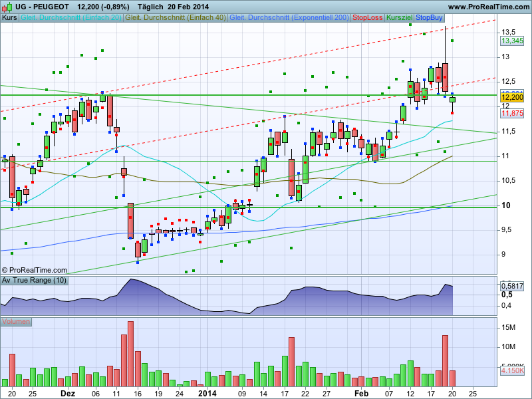
Task: Click the 15M volume axis label
Action: (x=508, y=327)
